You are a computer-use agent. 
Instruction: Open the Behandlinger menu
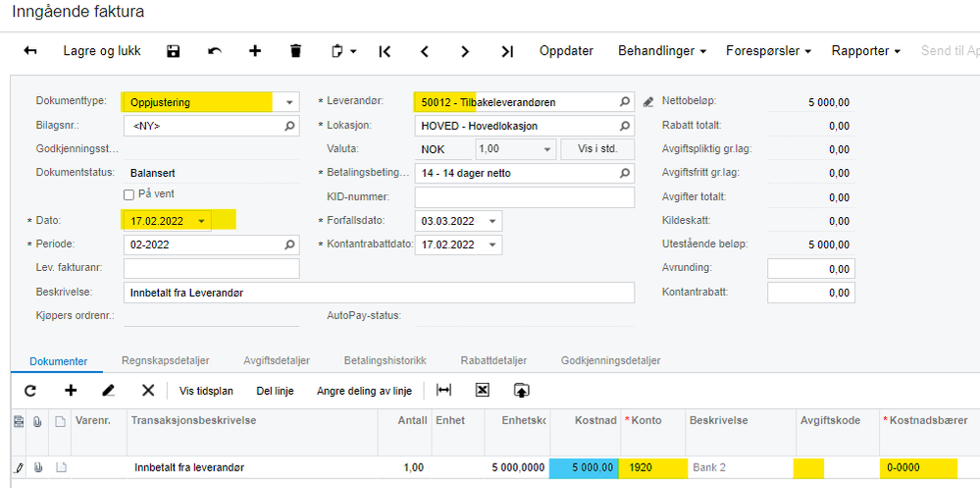pyautogui.click(x=662, y=51)
